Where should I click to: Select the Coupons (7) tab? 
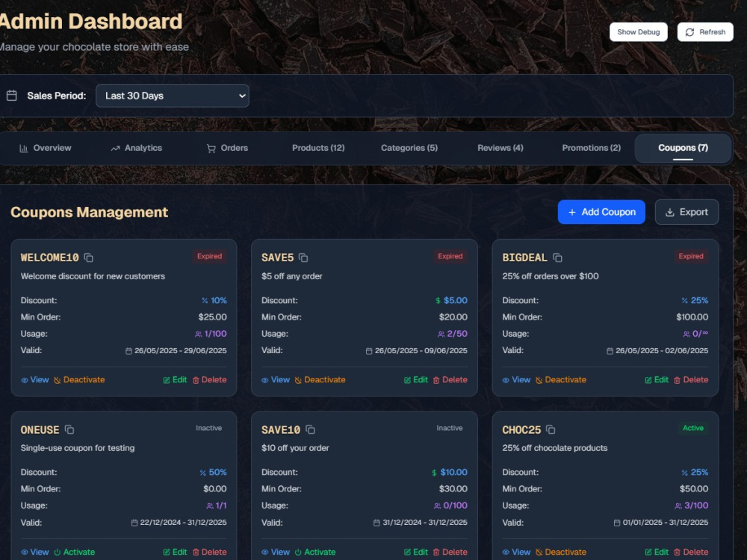(x=683, y=148)
